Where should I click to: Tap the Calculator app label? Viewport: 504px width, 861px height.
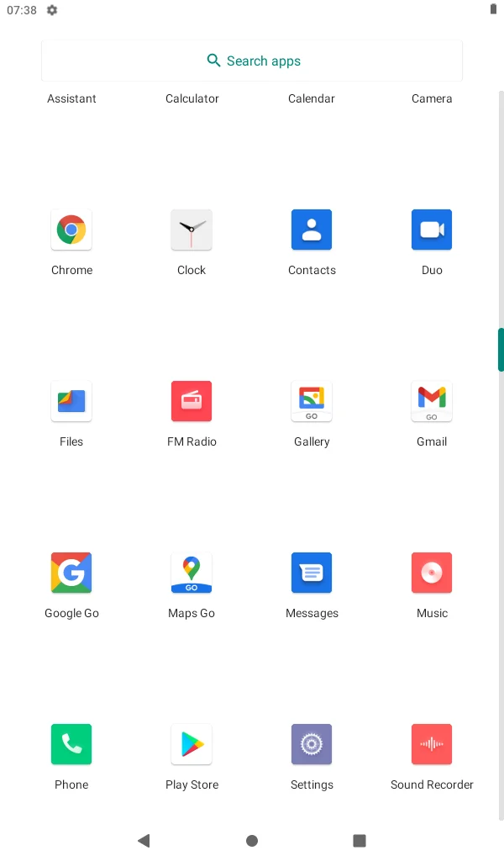[192, 99]
